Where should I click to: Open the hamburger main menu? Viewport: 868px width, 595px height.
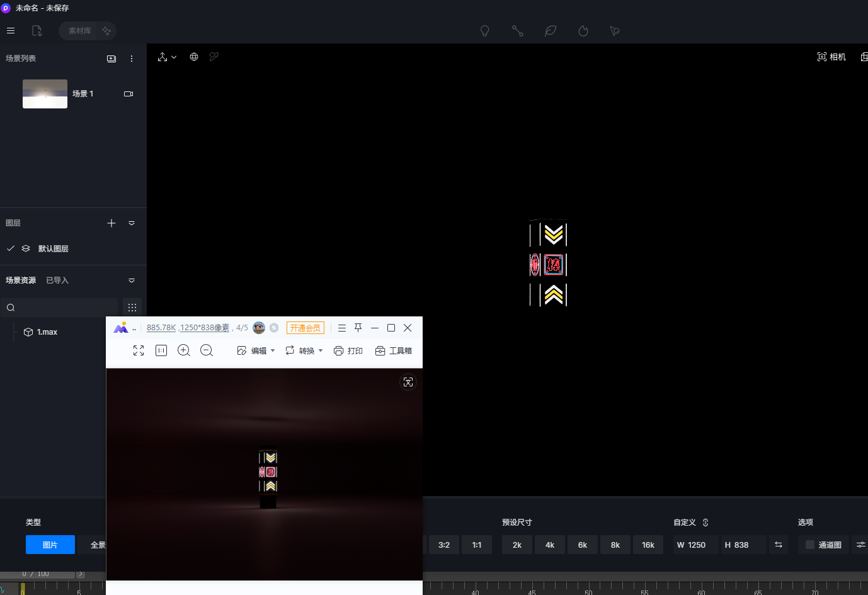click(x=11, y=30)
